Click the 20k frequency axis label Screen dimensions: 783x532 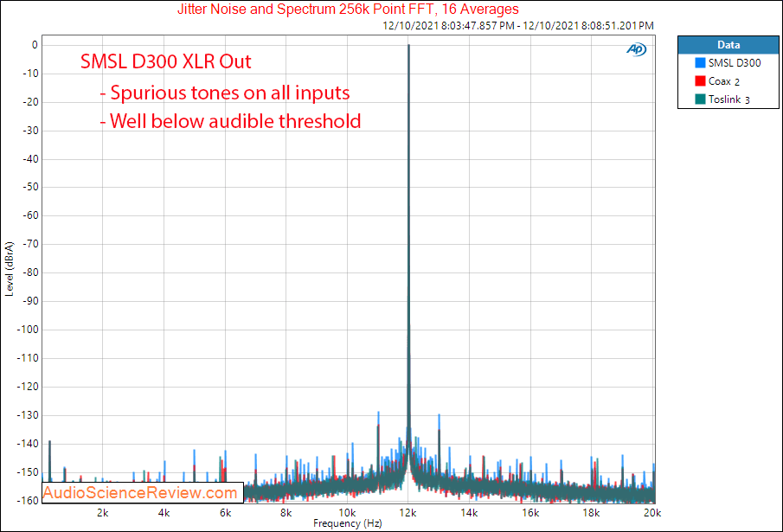click(x=652, y=513)
